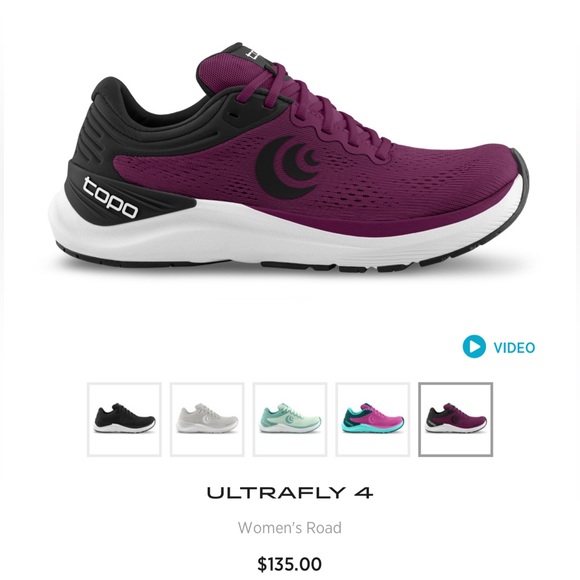Open the VIDEO text link
The width and height of the screenshot is (580, 580).
514,348
